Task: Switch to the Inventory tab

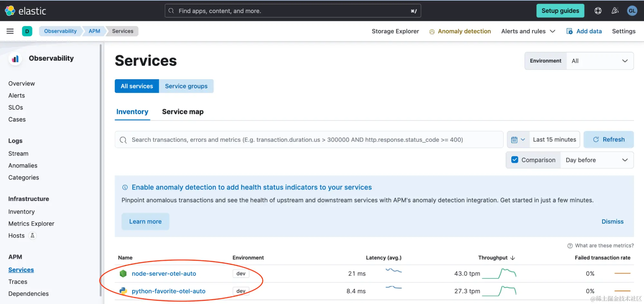Action: point(132,112)
